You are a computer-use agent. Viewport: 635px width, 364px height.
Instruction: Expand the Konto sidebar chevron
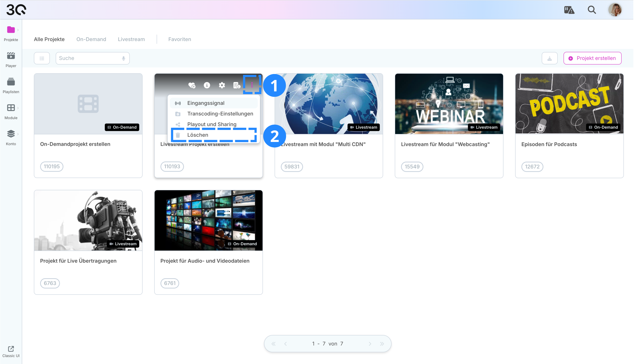(x=18, y=134)
